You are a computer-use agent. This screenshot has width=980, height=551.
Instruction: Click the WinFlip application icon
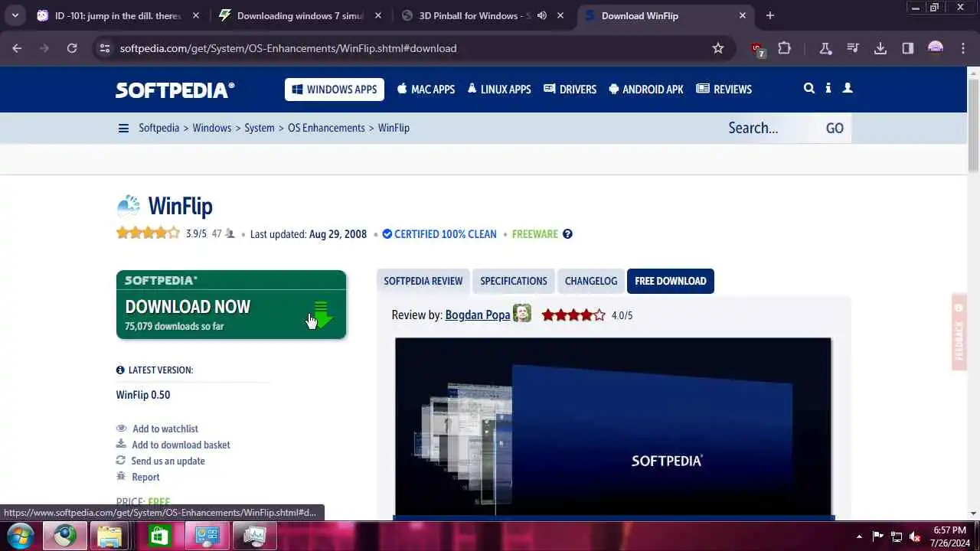129,206
